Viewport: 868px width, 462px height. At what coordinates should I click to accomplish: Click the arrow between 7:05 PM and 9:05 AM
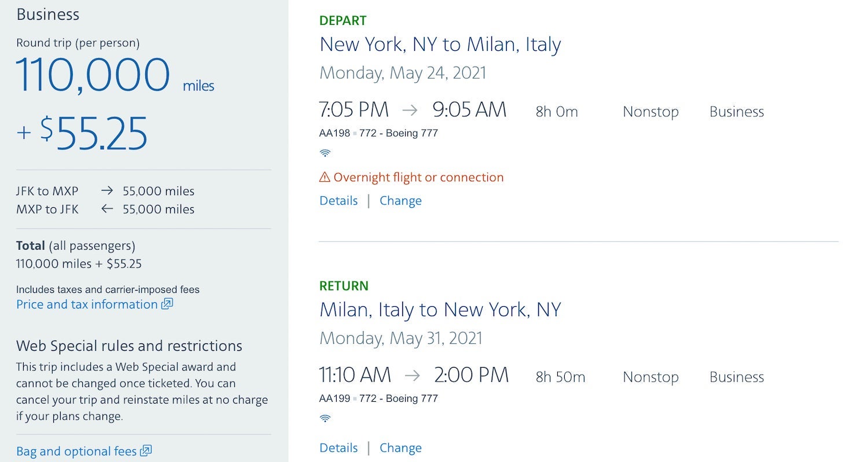410,111
